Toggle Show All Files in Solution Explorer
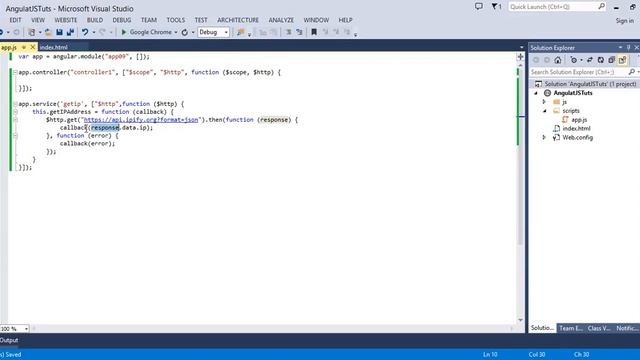 622,60
